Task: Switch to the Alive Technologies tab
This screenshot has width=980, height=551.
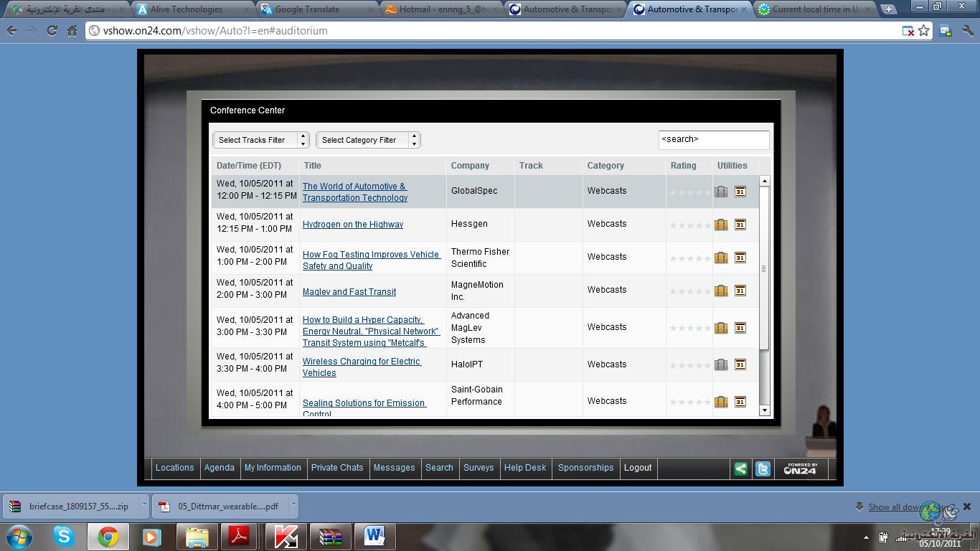Action: pos(193,9)
